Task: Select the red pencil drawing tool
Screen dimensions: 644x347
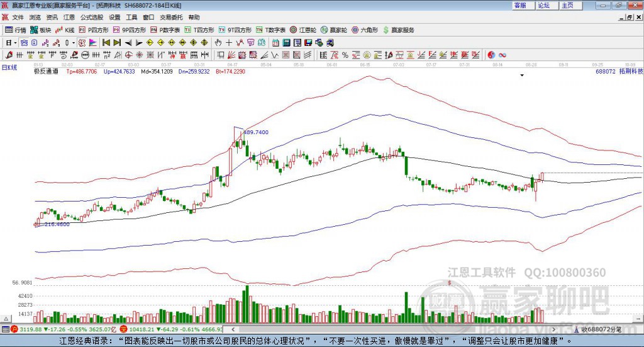Action: 9,55
